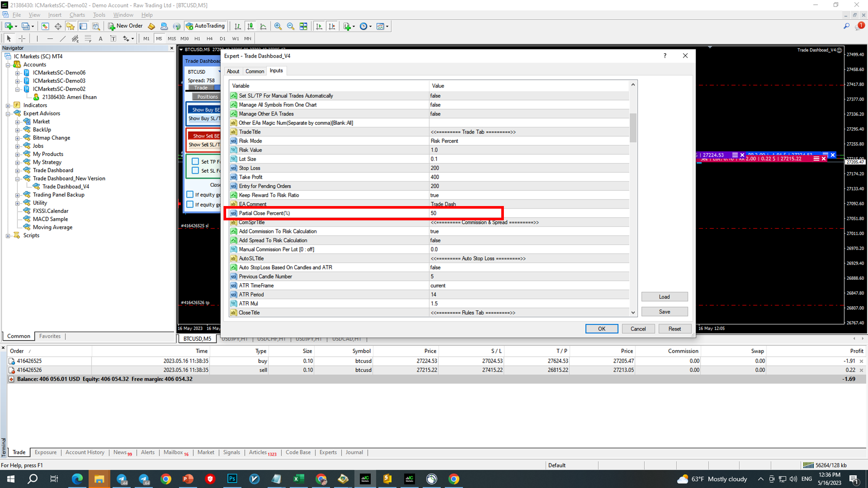Toggle the Set TP checkbox
The height and width of the screenshot is (488, 868).
[195, 161]
